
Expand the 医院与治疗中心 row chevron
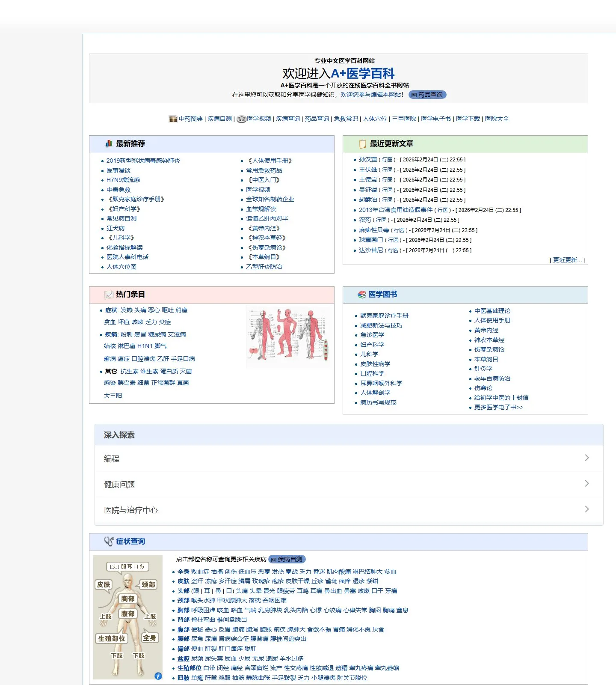click(x=587, y=509)
